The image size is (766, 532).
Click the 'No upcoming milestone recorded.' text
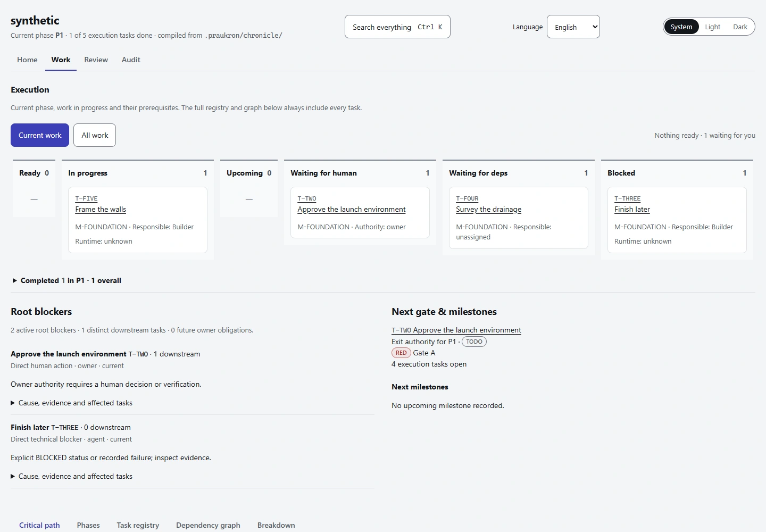tap(448, 405)
